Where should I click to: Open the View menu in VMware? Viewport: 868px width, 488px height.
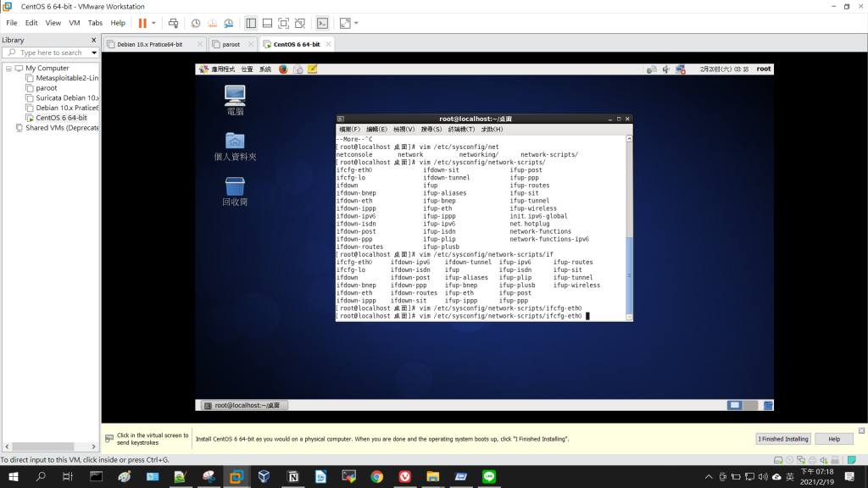pos(53,23)
